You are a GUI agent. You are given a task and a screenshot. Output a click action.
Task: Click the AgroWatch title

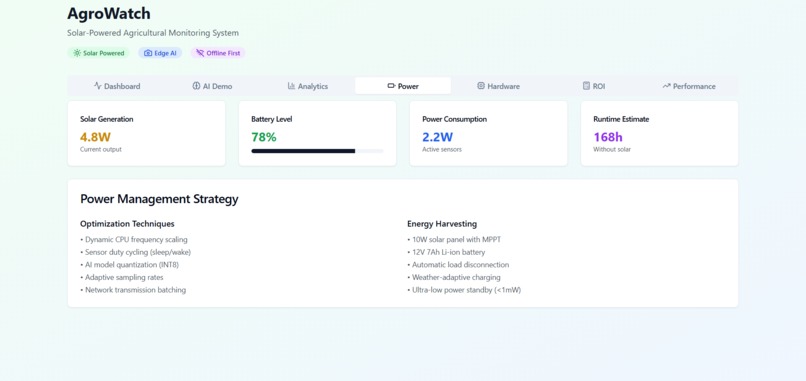[x=109, y=13]
